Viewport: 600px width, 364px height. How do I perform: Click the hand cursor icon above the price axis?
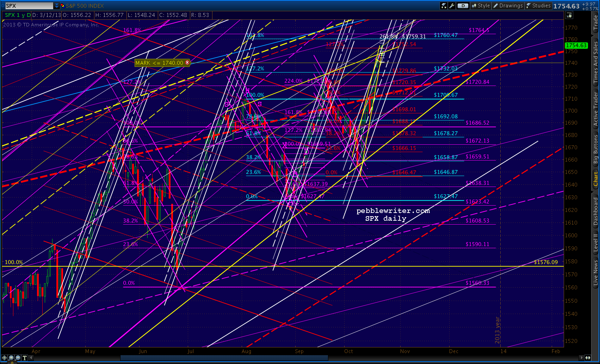coord(569,15)
